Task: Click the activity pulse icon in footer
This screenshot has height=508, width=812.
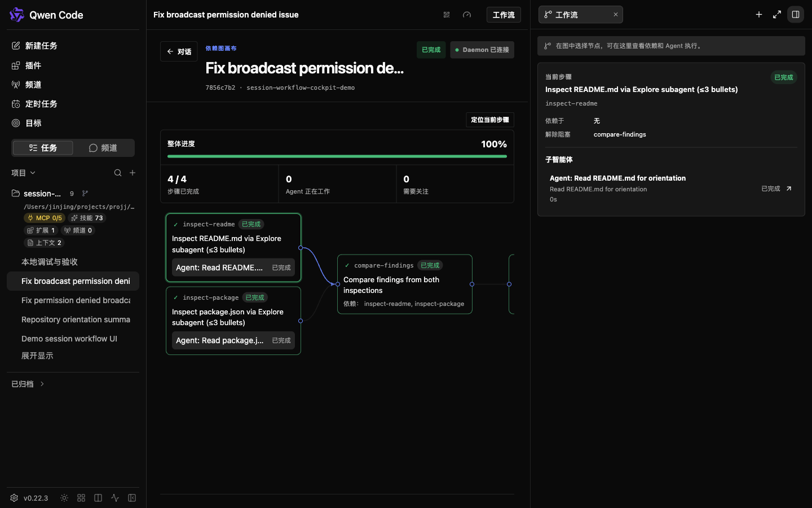Action: (115, 498)
